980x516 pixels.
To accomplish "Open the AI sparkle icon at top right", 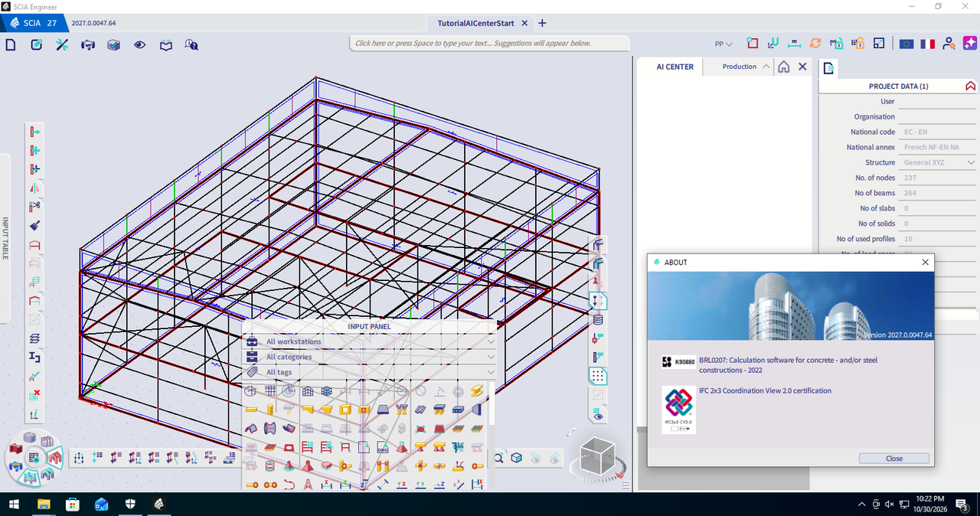I will [x=969, y=44].
